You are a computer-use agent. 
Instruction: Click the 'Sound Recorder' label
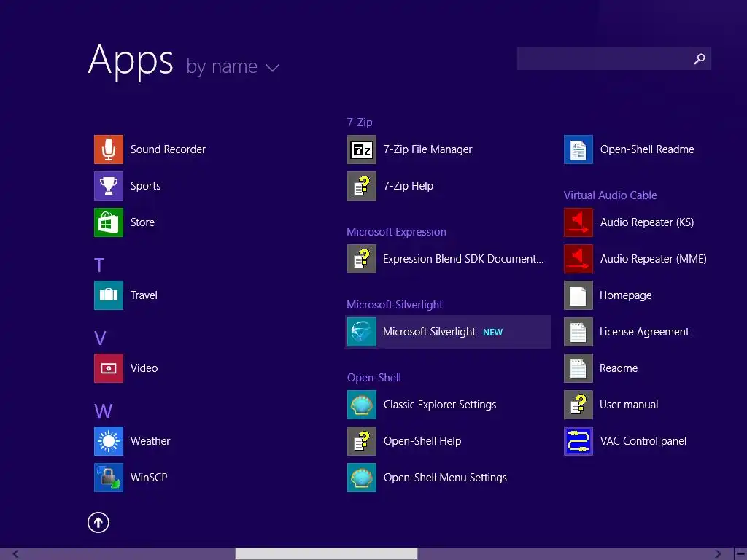coord(169,149)
